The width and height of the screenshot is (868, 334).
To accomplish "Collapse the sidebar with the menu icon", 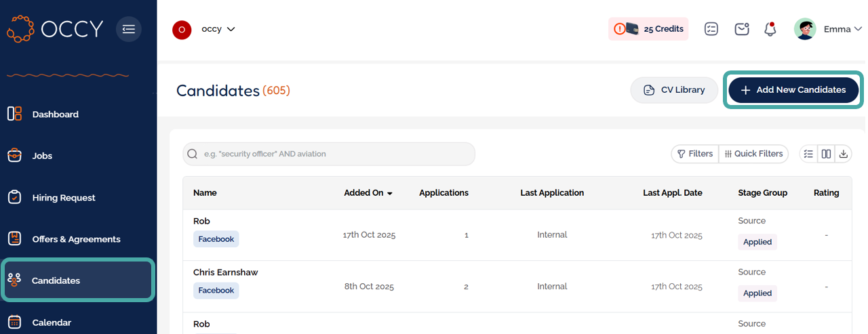I will tap(129, 29).
